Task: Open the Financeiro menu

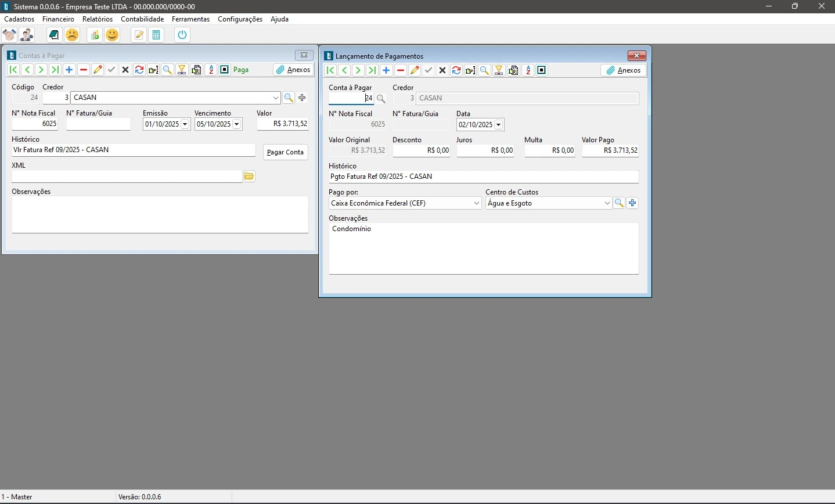Action: pos(58,19)
